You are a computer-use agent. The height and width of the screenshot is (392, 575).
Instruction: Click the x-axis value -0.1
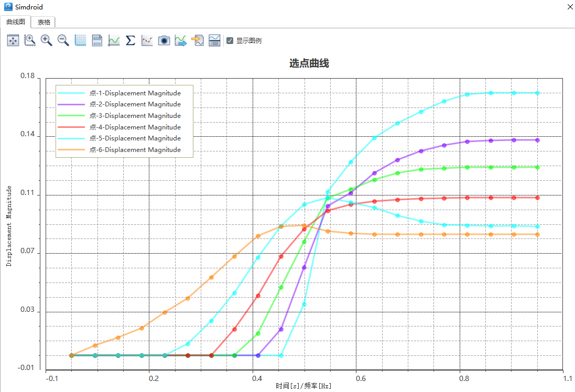click(x=52, y=378)
